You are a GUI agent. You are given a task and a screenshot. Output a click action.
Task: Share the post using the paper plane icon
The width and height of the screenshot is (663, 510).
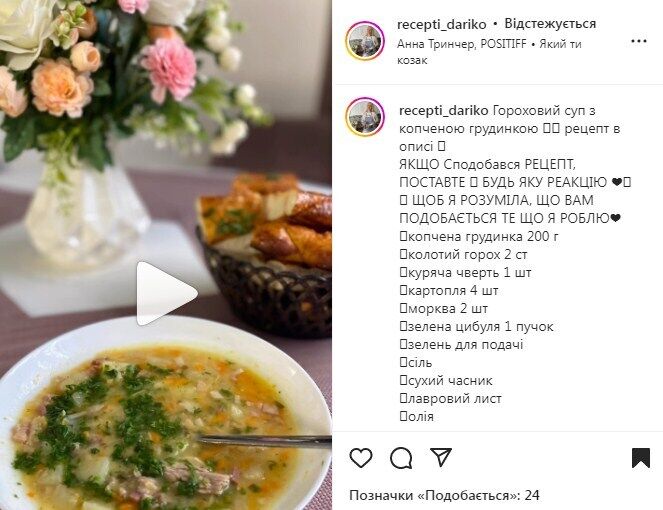[x=441, y=457]
